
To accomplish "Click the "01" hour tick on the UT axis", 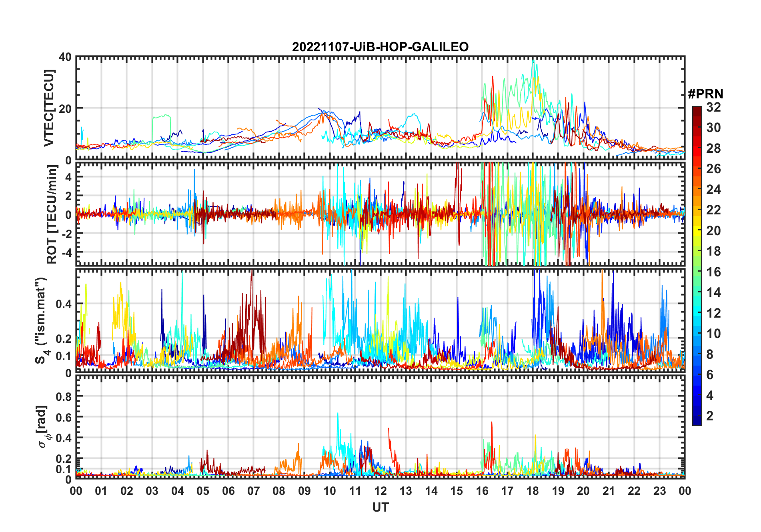I will pyautogui.click(x=101, y=491).
